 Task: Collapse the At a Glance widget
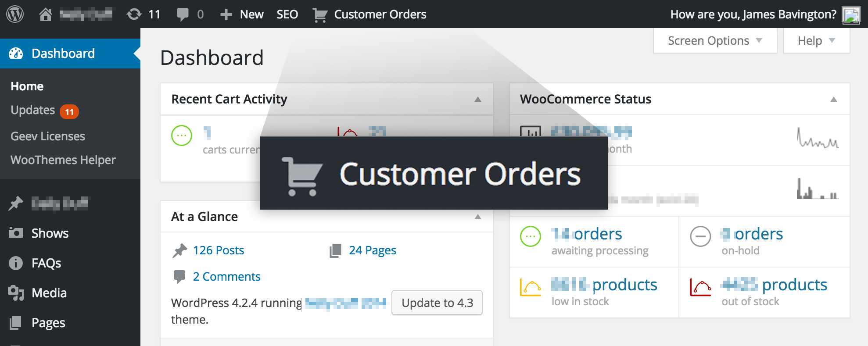coord(478,217)
